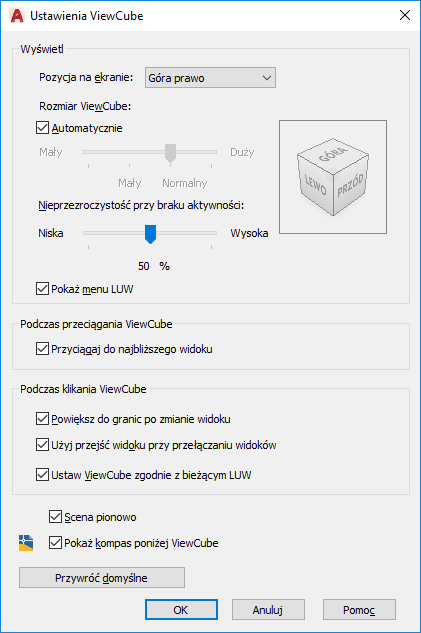
Task: Click the gray ViewCube size slider handle
Action: 171,153
